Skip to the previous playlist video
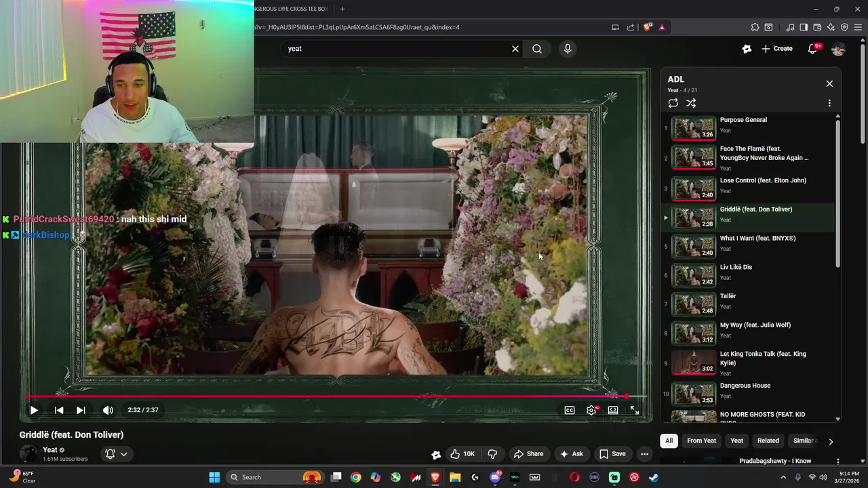 pyautogui.click(x=59, y=410)
